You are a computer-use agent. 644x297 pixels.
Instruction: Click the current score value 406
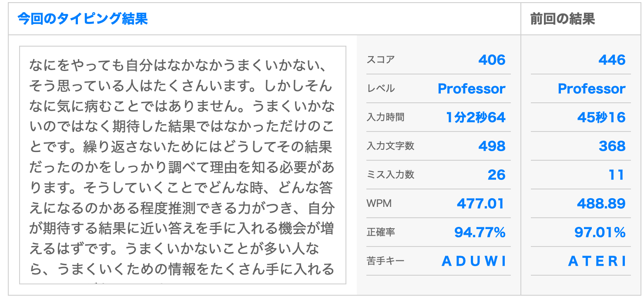pos(492,60)
